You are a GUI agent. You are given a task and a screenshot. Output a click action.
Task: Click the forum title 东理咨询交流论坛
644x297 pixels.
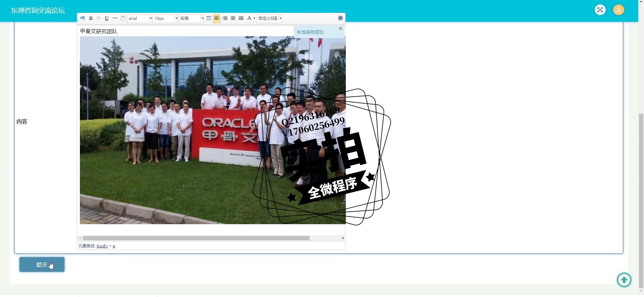pyautogui.click(x=38, y=10)
